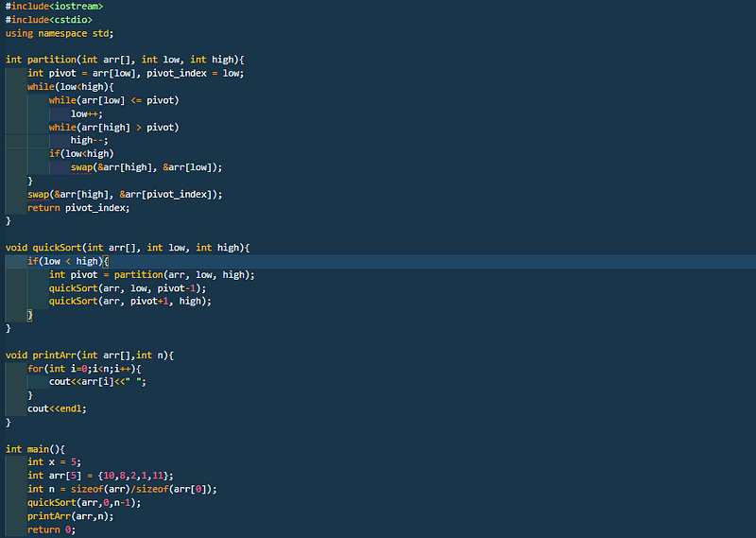Click the partition function name in its definition
This screenshot has height=538, width=756.
52,60
